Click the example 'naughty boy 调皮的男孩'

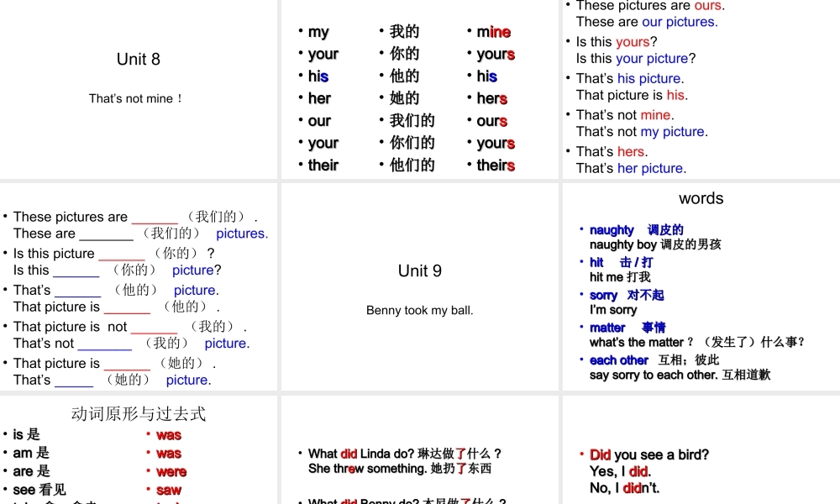click(654, 244)
